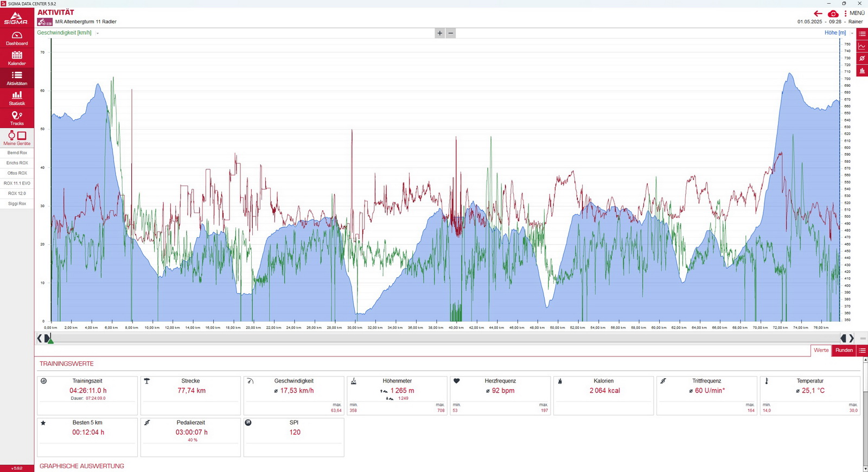Viewport: 868px width, 472px height.
Task: Expand the Höhe axis dropdown
Action: pos(852,33)
